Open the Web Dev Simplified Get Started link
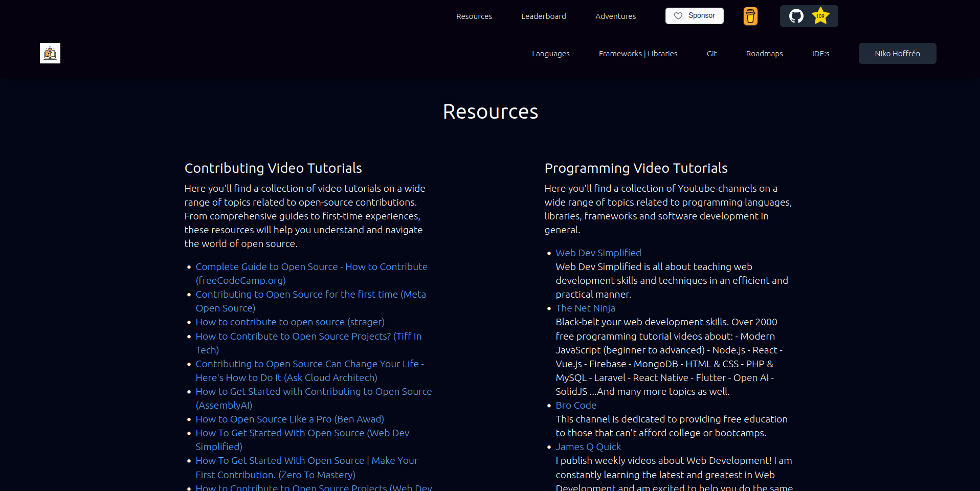Screen dimensions: 980x491 [303, 440]
